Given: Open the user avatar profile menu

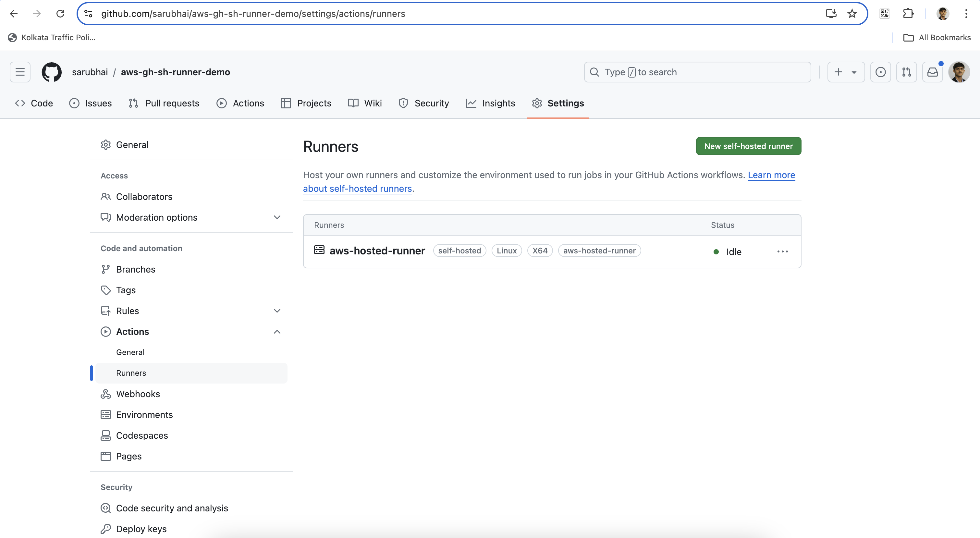Looking at the screenshot, I should (x=959, y=72).
